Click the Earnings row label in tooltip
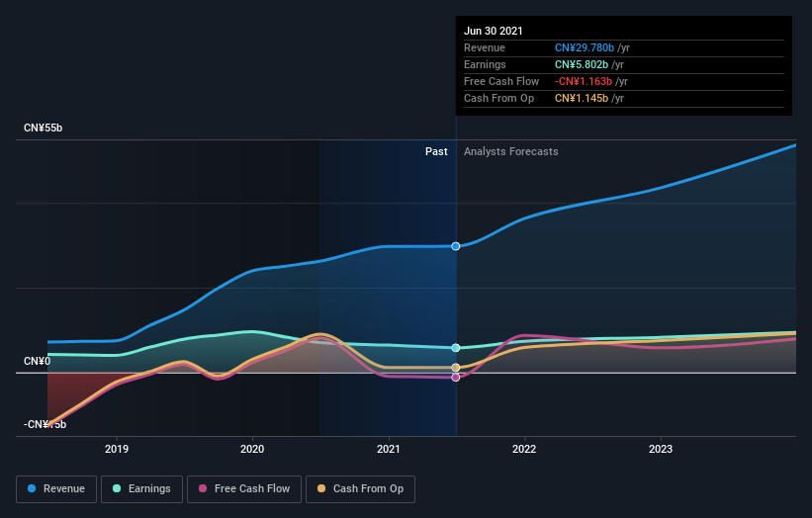Image resolution: width=812 pixels, height=518 pixels. pos(485,64)
